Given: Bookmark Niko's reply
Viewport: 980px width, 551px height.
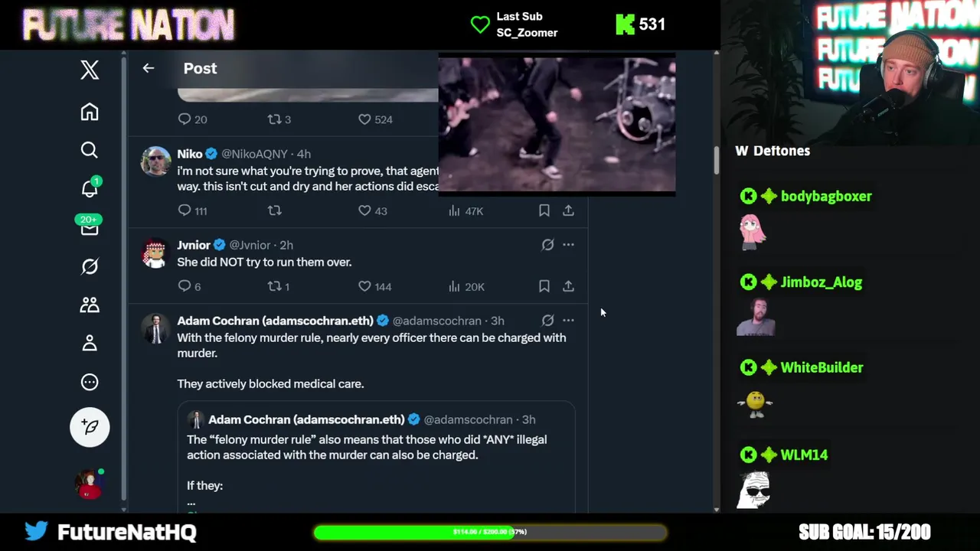Looking at the screenshot, I should (544, 210).
